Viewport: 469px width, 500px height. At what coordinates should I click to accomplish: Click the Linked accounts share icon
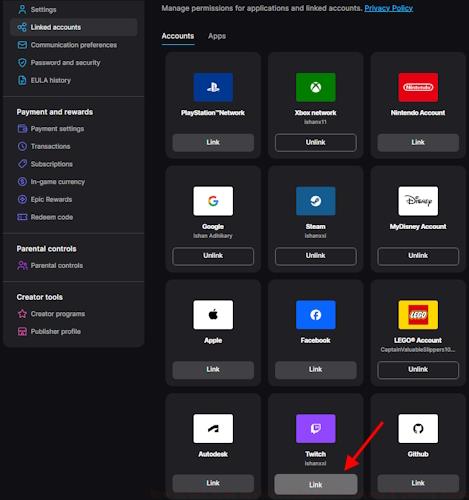22,27
